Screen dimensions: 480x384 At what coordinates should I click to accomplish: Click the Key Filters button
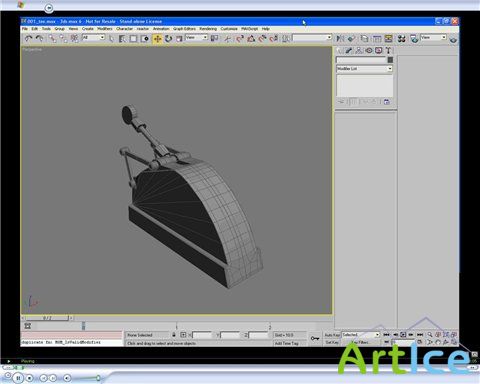click(360, 342)
